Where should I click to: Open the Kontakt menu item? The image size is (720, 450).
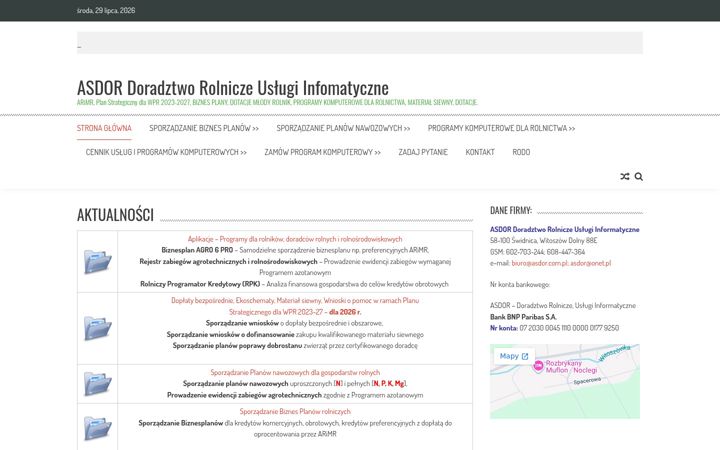(x=480, y=152)
